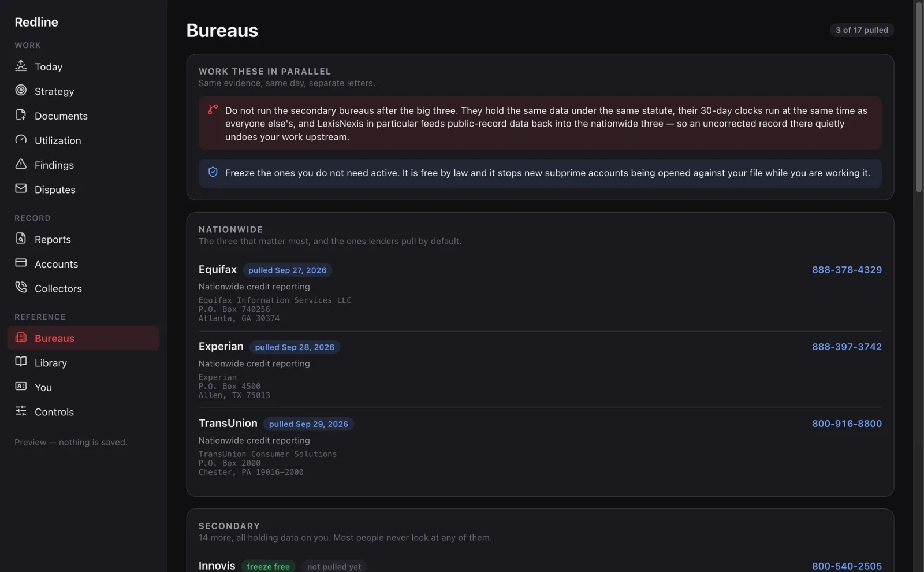Click the Library book icon
The height and width of the screenshot is (572, 924).
click(x=21, y=362)
